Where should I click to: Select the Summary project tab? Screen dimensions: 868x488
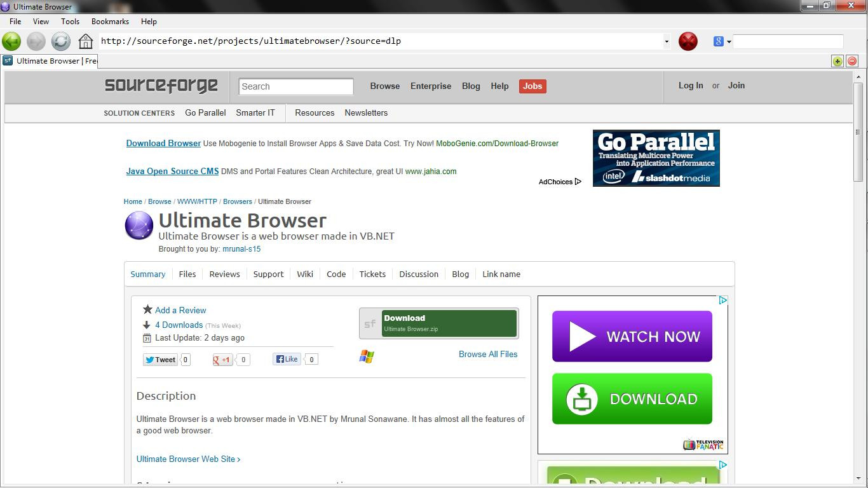(148, 274)
